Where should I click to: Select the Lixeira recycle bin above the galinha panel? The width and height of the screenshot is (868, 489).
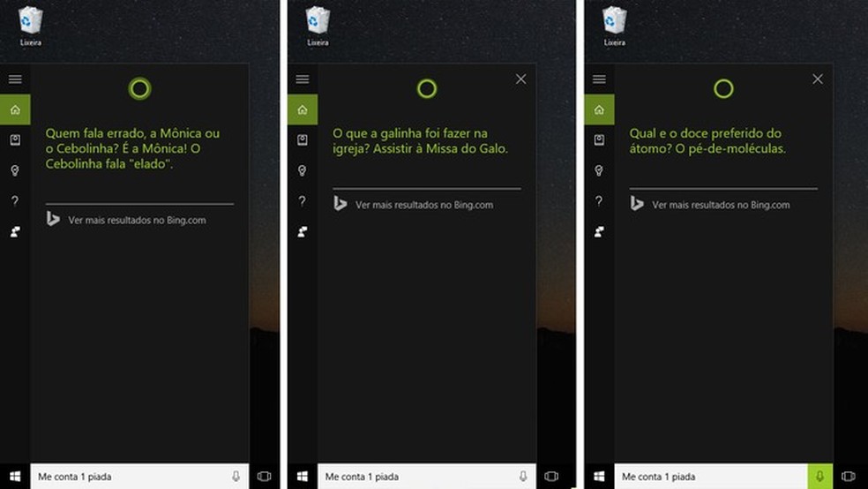point(318,26)
